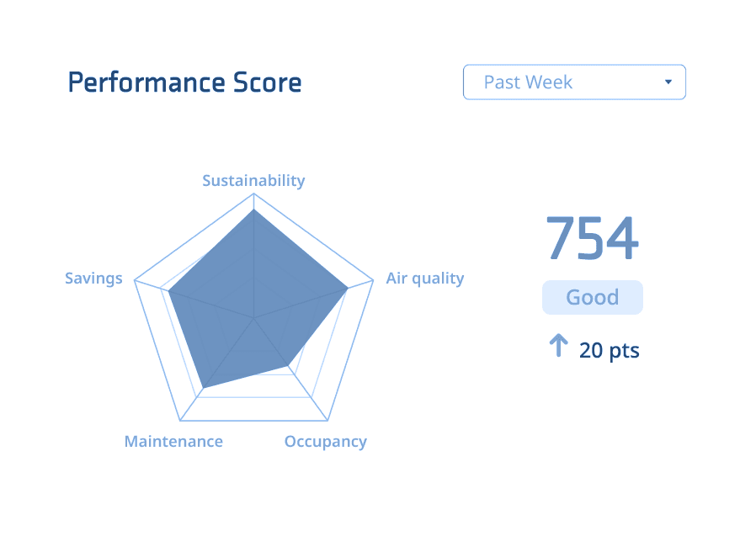Click the Maintenance data point vertex

(204, 388)
